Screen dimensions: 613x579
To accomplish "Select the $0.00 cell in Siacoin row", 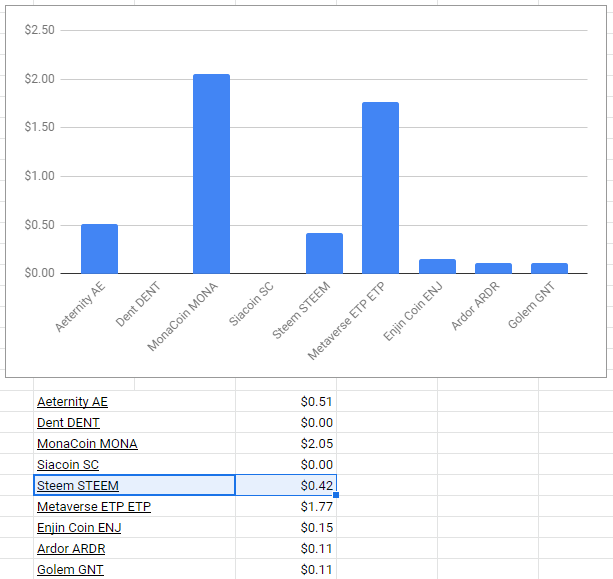I will click(x=286, y=464).
